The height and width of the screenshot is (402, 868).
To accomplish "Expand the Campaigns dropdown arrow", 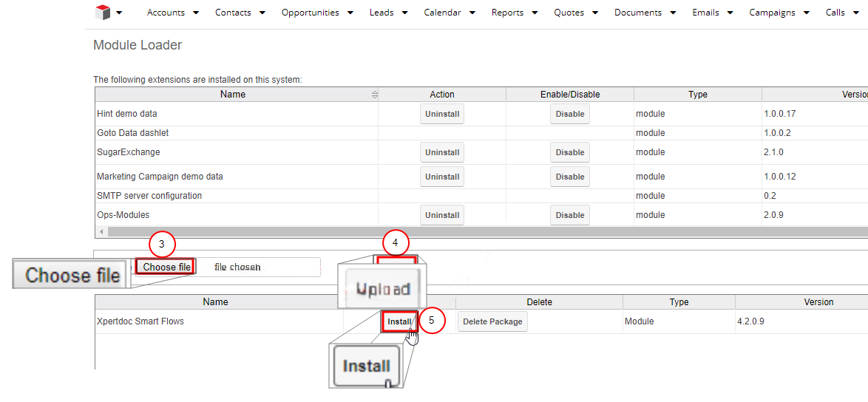I will point(806,13).
